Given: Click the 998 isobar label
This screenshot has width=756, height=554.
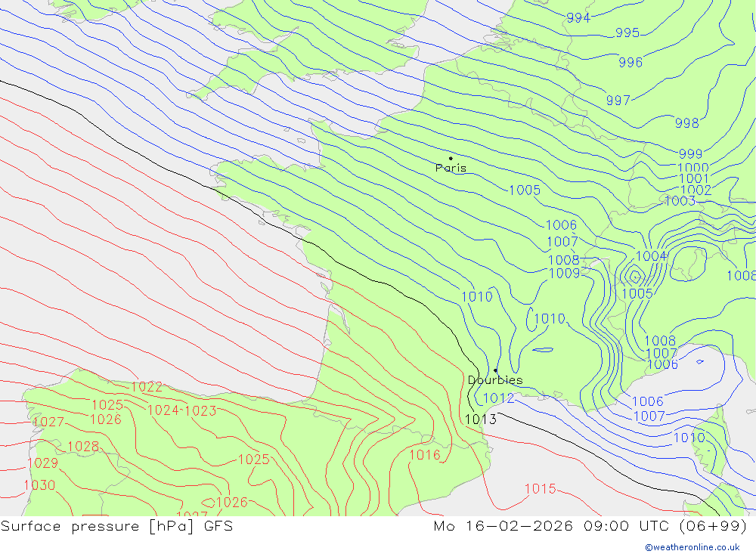Looking at the screenshot, I should 687,123.
